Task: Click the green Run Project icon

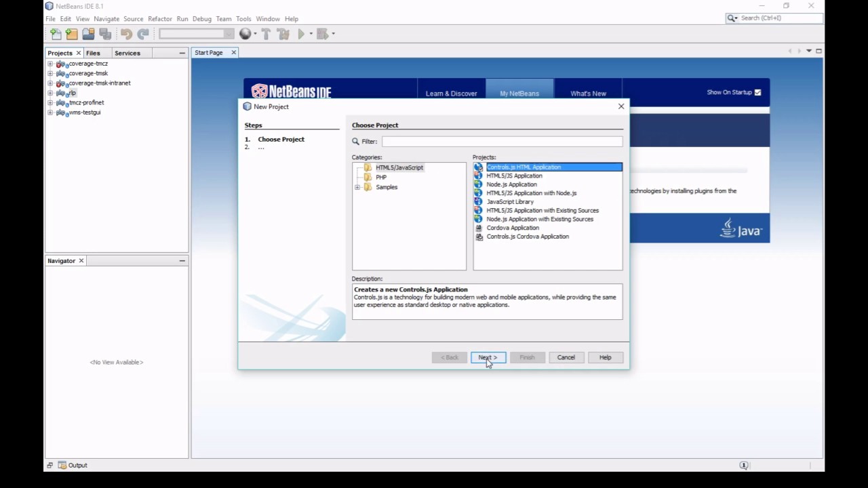Action: click(x=302, y=34)
